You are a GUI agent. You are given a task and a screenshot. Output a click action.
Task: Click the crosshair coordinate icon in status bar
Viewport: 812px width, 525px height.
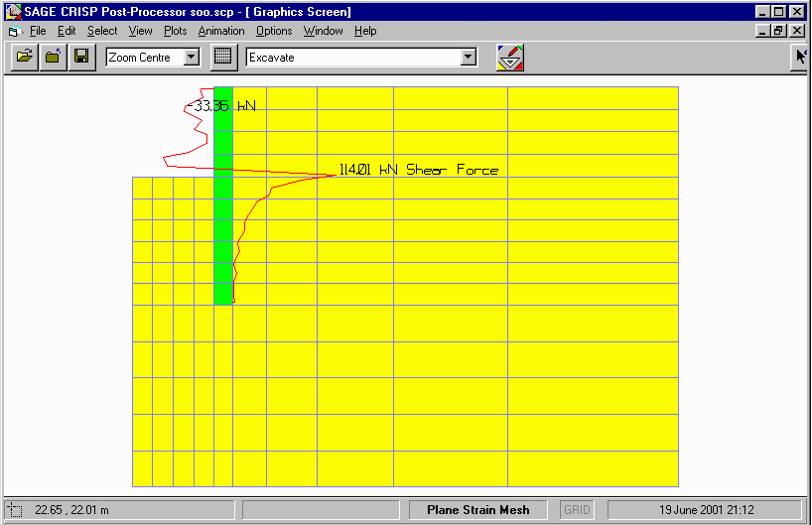point(16,510)
